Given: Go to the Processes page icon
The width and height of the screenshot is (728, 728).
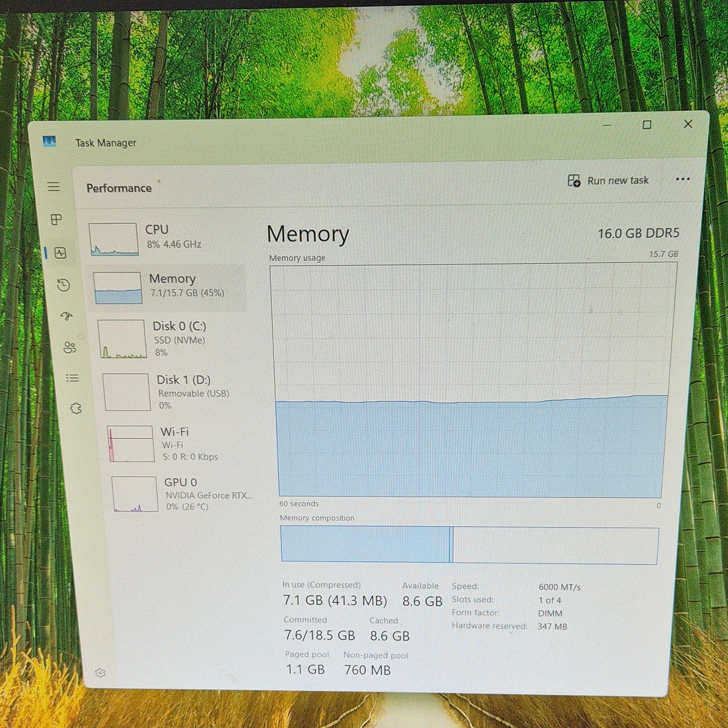Looking at the screenshot, I should click(x=56, y=219).
